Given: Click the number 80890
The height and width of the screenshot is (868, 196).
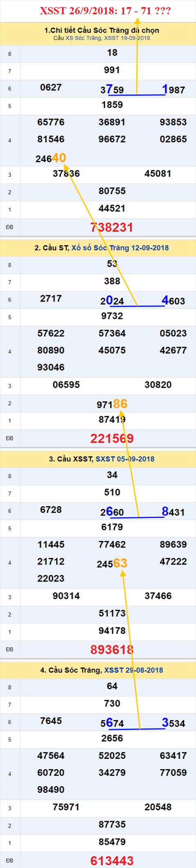Looking at the screenshot, I should point(51,350).
